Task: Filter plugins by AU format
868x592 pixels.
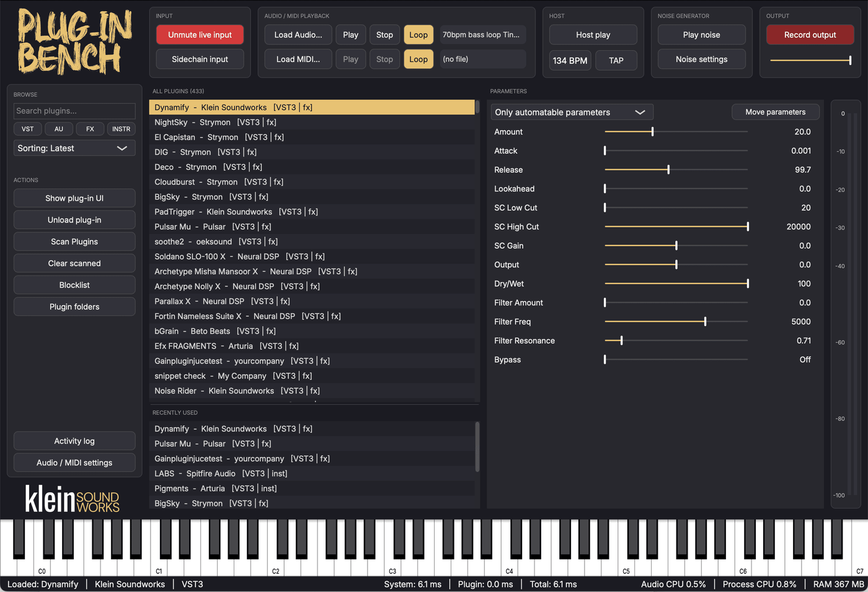Action: pyautogui.click(x=59, y=129)
